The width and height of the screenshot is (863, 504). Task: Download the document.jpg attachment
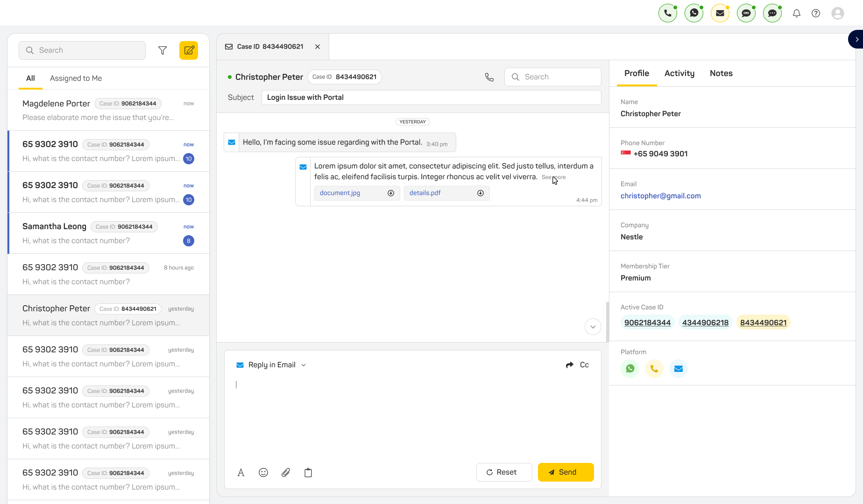(391, 193)
